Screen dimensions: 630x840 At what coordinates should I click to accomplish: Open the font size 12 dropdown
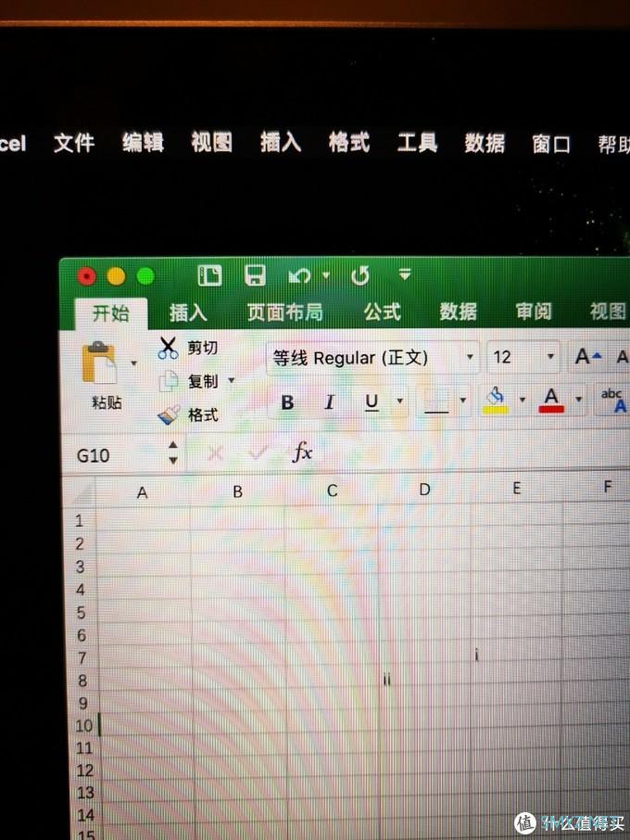pos(549,356)
